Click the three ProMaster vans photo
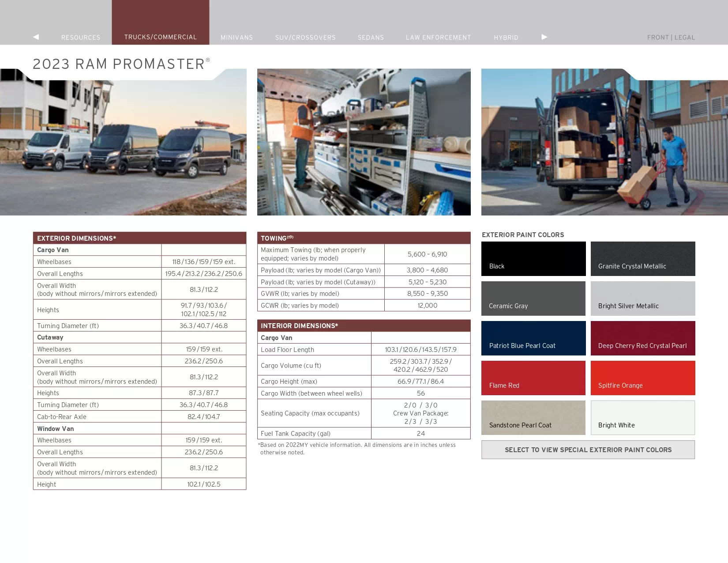 tap(123, 142)
